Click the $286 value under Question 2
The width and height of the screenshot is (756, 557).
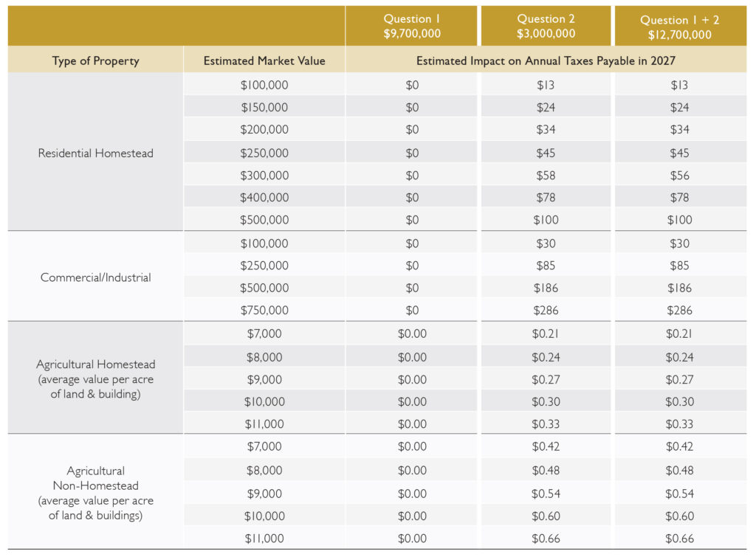[546, 310]
